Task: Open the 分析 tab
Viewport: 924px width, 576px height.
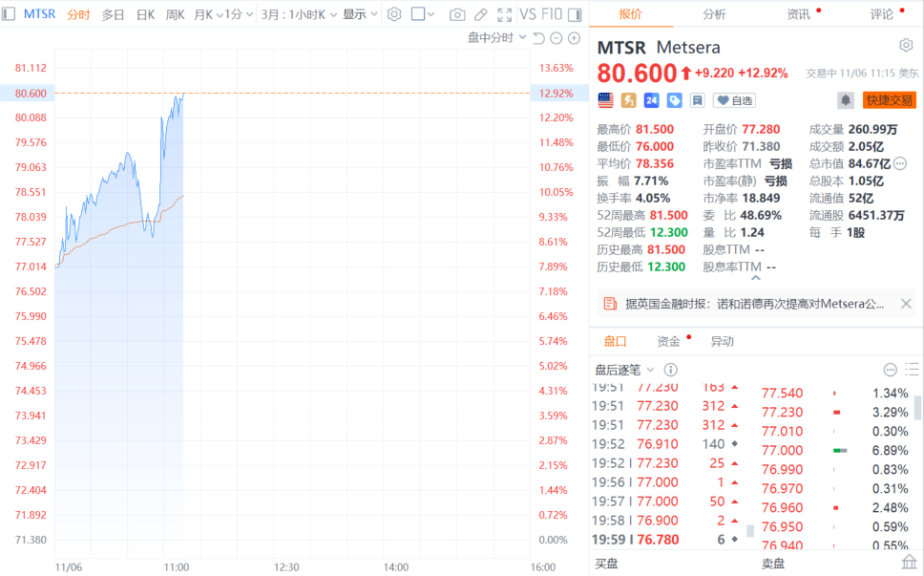Action: (x=714, y=14)
